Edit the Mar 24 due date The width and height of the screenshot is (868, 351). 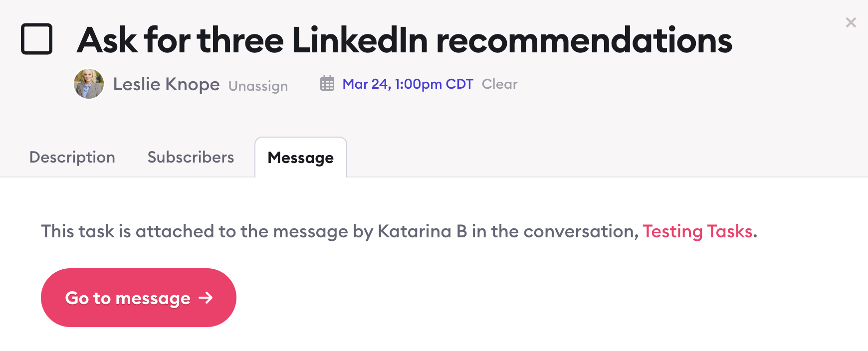click(x=408, y=84)
